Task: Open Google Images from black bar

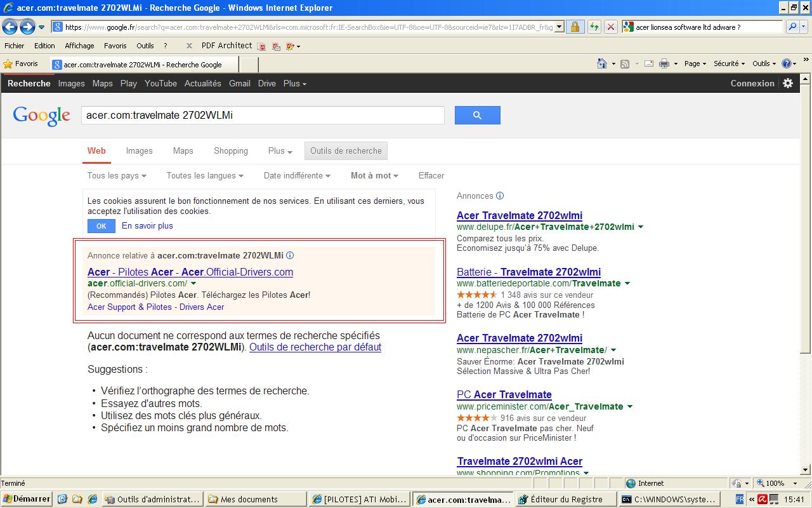Action: pos(71,83)
